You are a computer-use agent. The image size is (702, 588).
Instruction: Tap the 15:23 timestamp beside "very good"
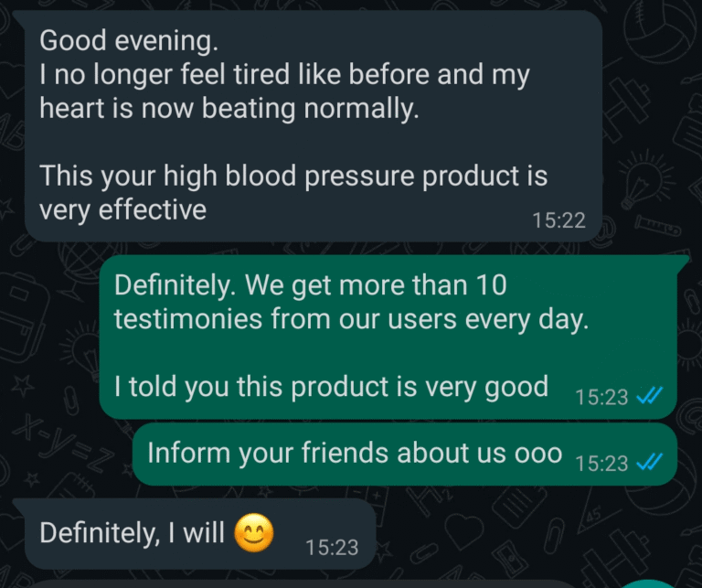pos(601,397)
